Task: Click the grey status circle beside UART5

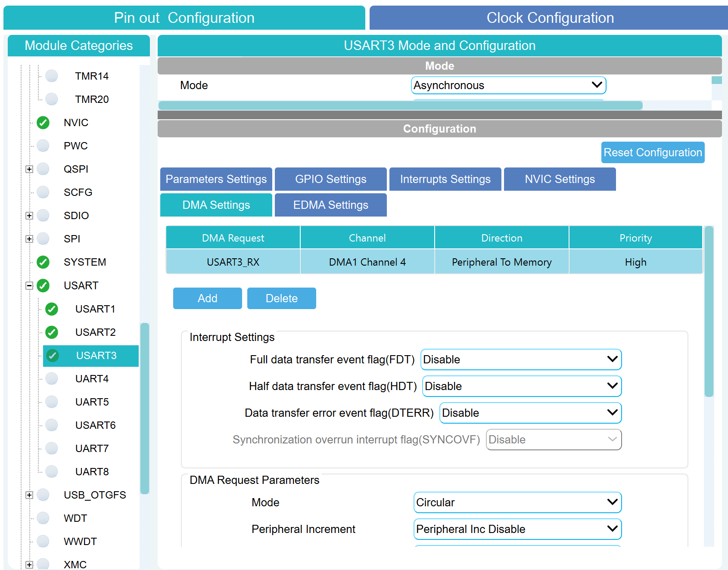Action: (52, 402)
